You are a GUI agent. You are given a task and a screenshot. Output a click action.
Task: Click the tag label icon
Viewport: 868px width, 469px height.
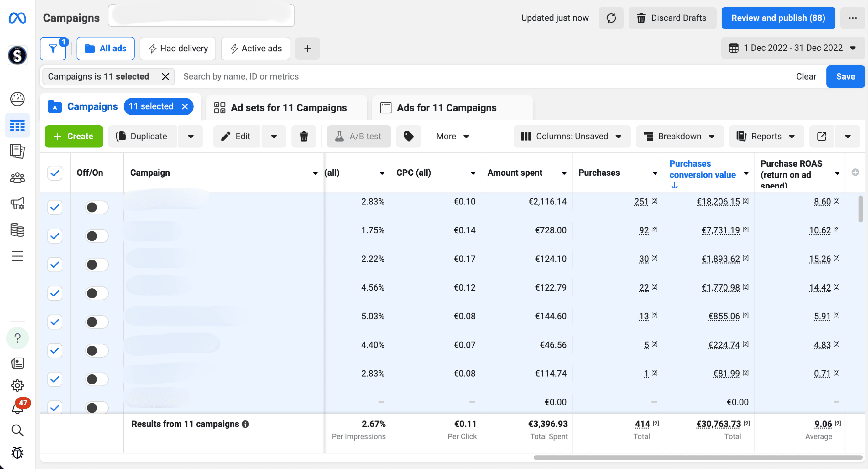(408, 137)
